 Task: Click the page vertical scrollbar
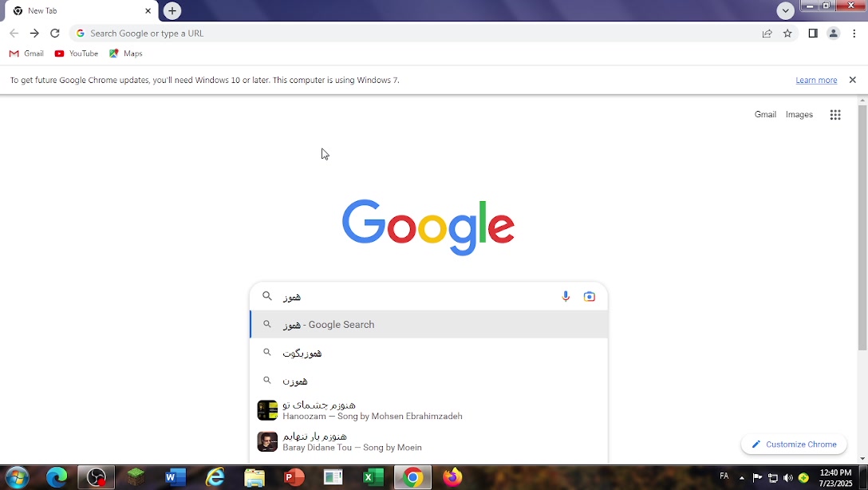[x=862, y=227]
